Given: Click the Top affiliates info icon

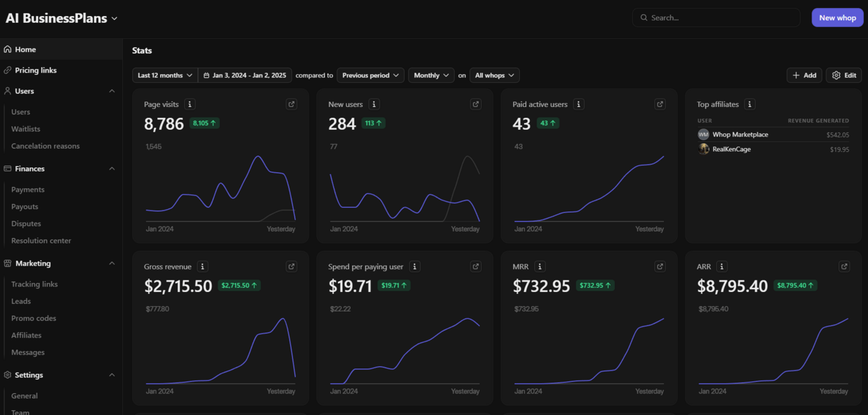Looking at the screenshot, I should pyautogui.click(x=750, y=104).
